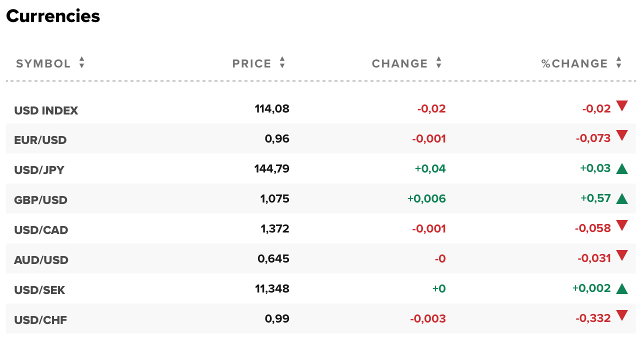
Task: Click sort arrows beside PRICE header
Action: tap(282, 63)
